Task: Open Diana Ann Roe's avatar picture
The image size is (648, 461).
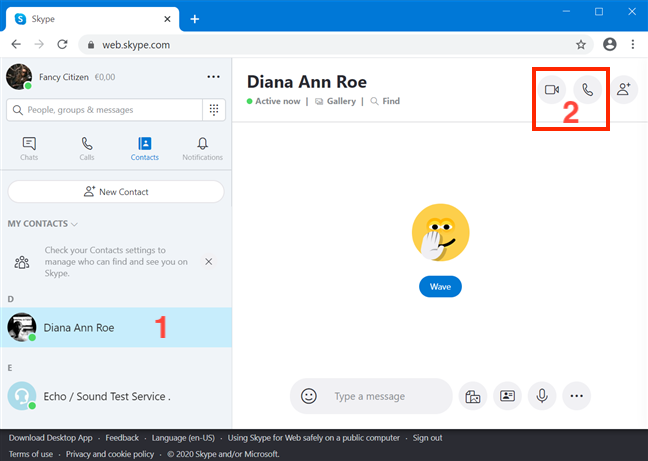Action: 22,327
